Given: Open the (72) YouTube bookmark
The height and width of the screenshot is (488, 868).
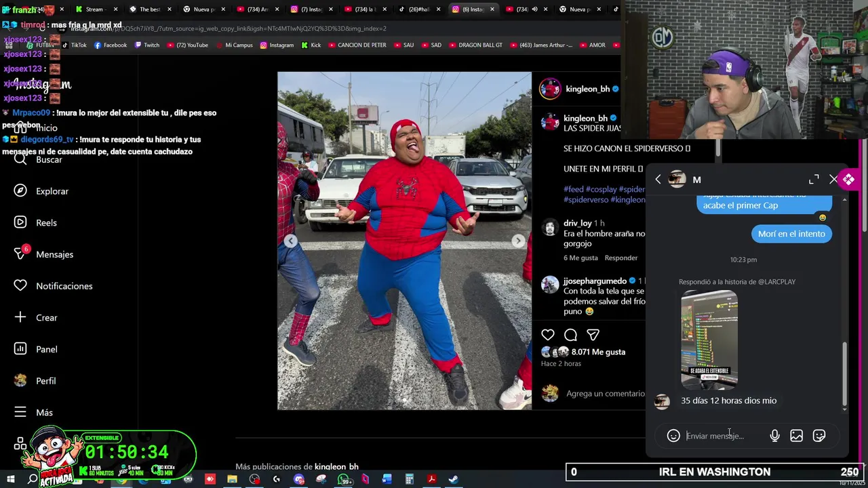Looking at the screenshot, I should [188, 45].
